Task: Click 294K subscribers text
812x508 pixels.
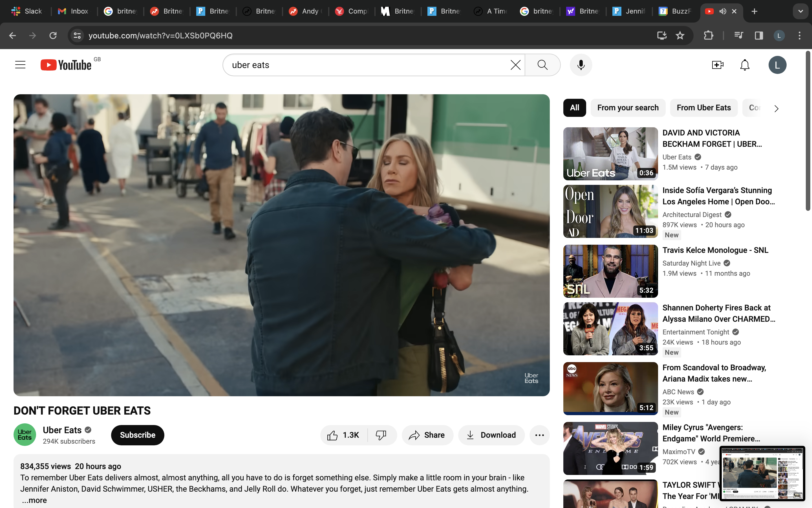Action: click(69, 441)
